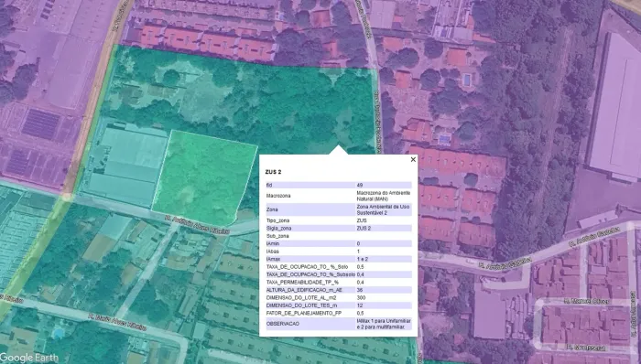The width and height of the screenshot is (641, 364).
Task: Select the building height value 36
Action: (360, 290)
